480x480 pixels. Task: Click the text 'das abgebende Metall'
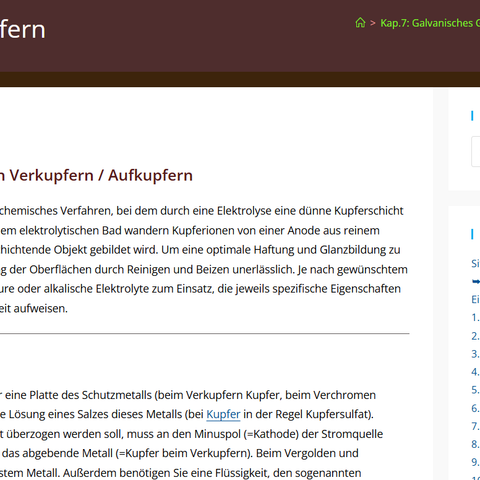(57, 453)
